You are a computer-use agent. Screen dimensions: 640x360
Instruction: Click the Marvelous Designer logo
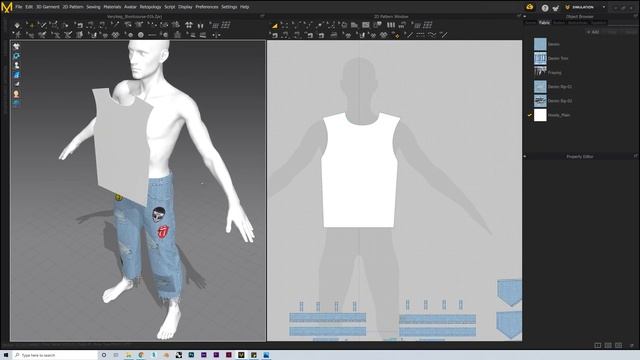click(7, 7)
